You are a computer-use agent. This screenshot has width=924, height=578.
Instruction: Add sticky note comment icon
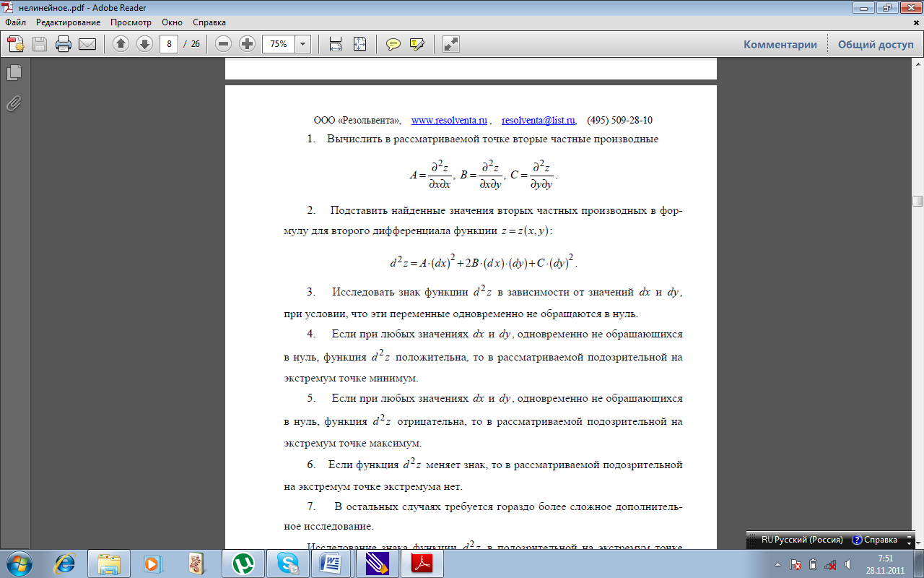pos(393,44)
